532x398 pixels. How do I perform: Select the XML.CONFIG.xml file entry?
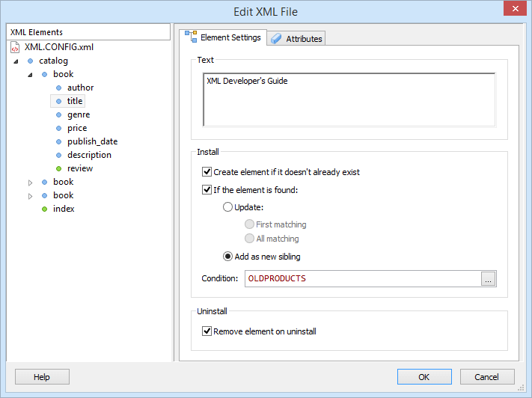pyautogui.click(x=58, y=47)
